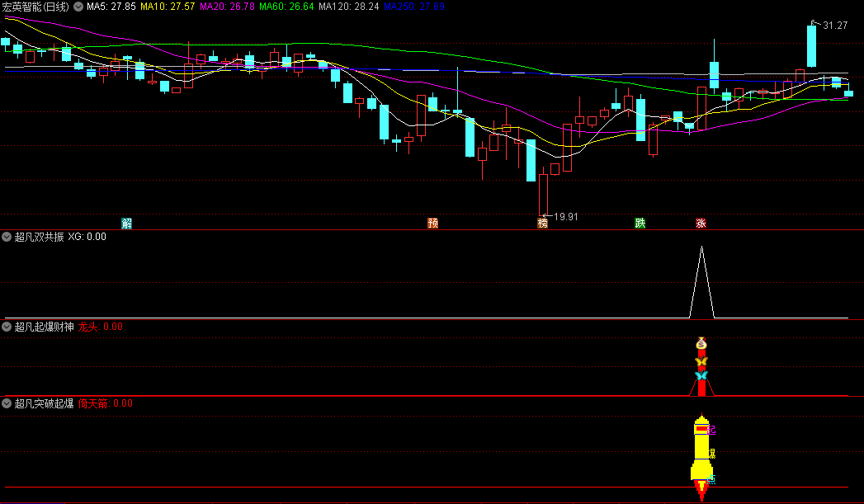Click the MA60: 26.64 label
Image resolution: width=864 pixels, height=504 pixels.
click(286, 7)
